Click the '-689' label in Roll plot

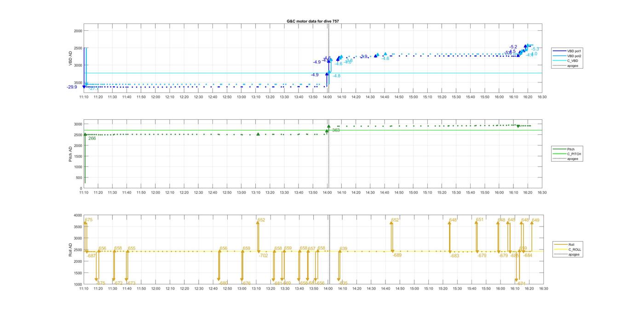[397, 255]
